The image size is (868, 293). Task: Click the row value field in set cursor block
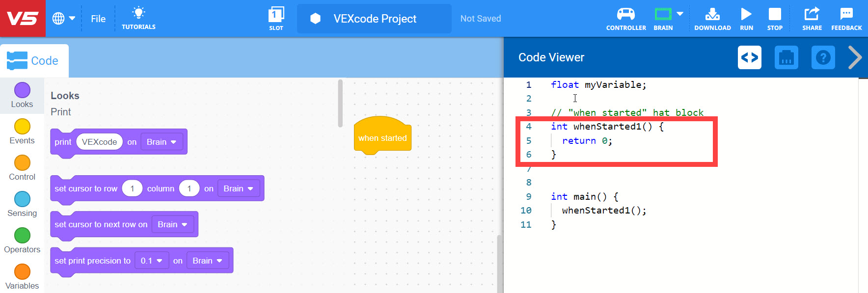pyautogui.click(x=132, y=188)
